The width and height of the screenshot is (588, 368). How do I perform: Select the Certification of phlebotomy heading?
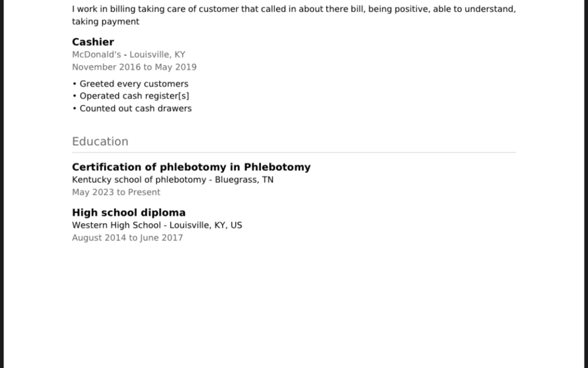pyautogui.click(x=191, y=167)
